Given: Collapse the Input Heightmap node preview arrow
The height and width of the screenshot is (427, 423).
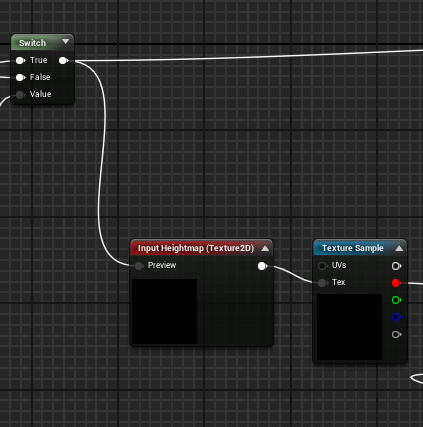Looking at the screenshot, I should pos(265,248).
